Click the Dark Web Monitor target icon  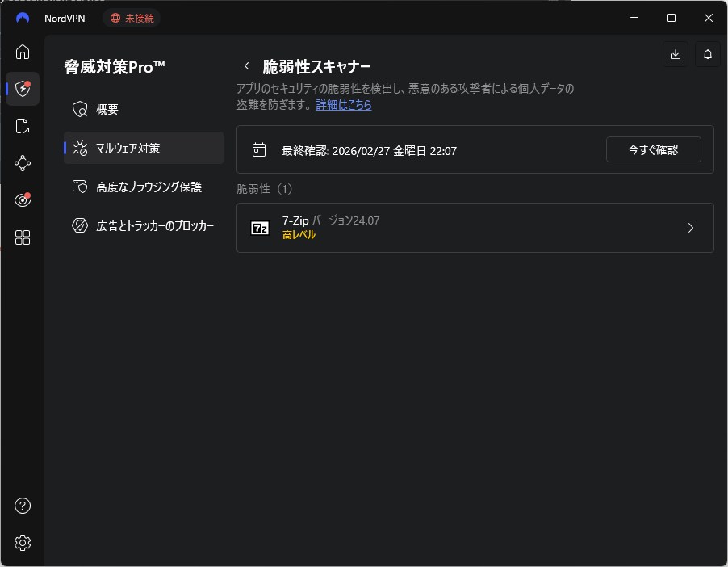[x=23, y=200]
